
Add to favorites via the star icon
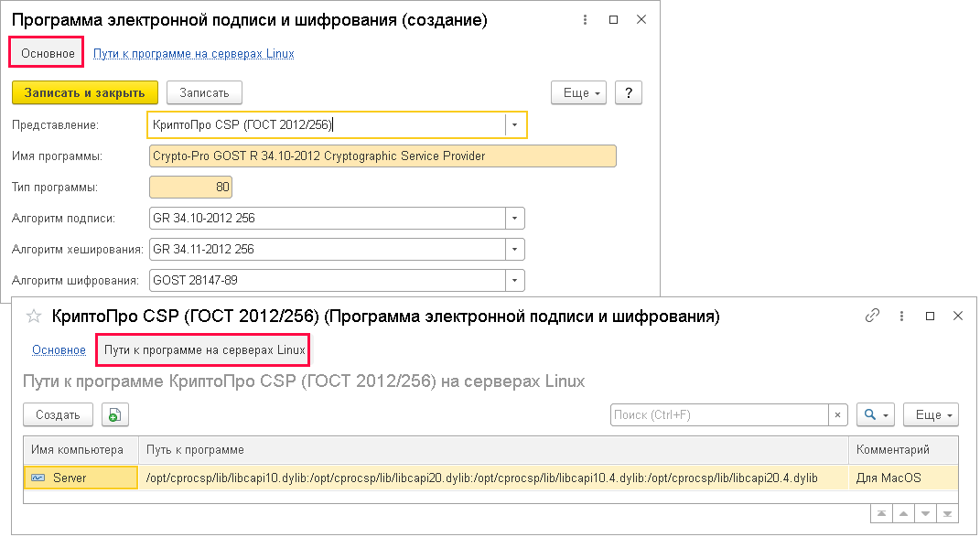34,317
